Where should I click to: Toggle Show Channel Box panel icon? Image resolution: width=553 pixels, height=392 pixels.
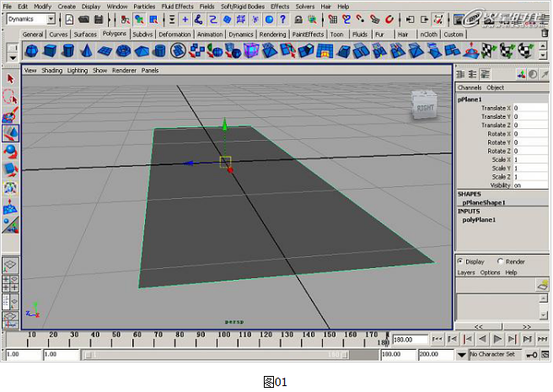[486, 74]
